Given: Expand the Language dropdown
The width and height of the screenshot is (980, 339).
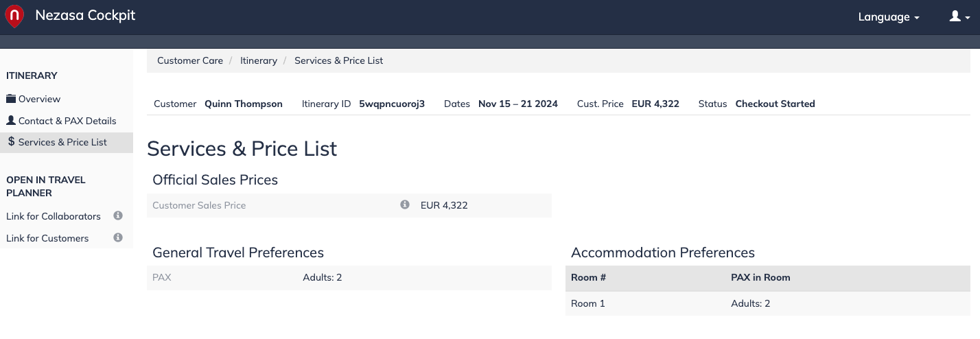Looking at the screenshot, I should (x=889, y=17).
